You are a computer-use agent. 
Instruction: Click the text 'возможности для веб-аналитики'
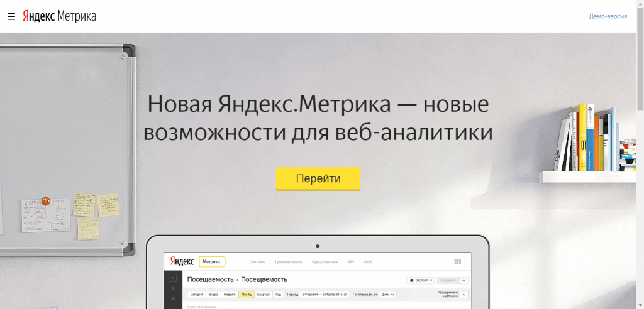coord(318,133)
